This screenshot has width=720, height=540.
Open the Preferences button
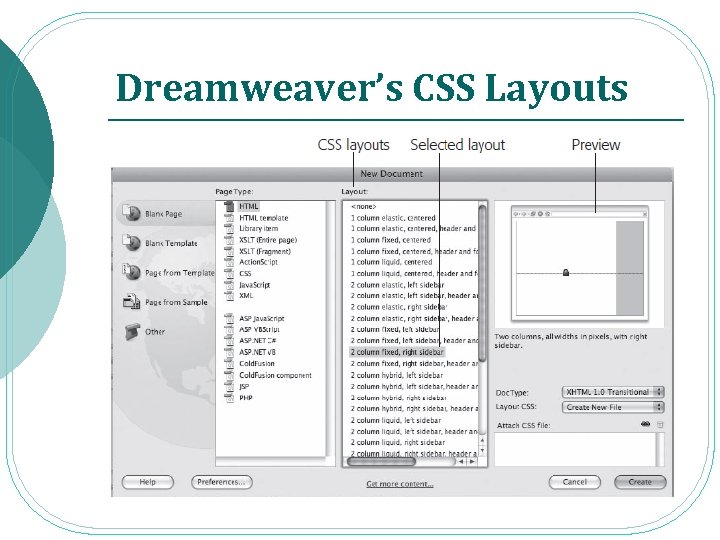pyautogui.click(x=222, y=482)
